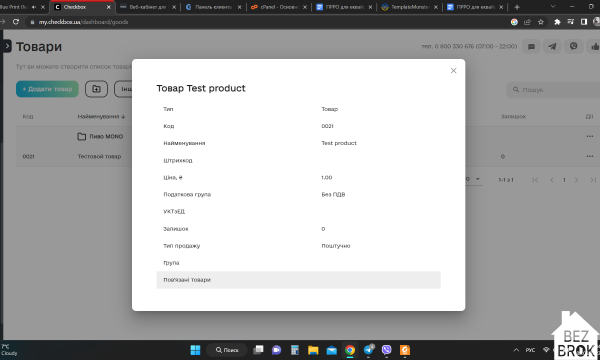Viewport: 600px width, 360px height.
Task: Click the Без ПДВ tax group value
Action: click(333, 194)
